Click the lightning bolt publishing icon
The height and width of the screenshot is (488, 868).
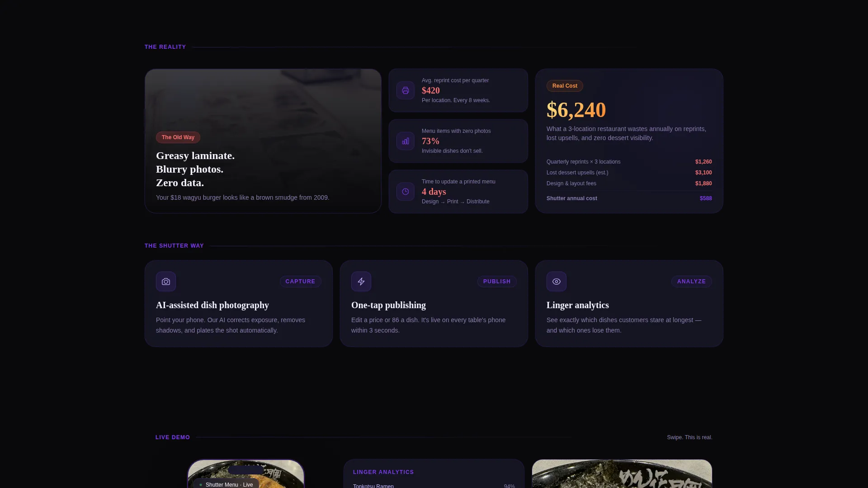pos(361,282)
